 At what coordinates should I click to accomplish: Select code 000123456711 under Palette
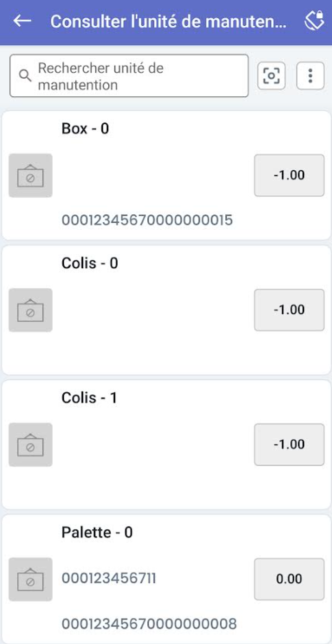coord(108,579)
